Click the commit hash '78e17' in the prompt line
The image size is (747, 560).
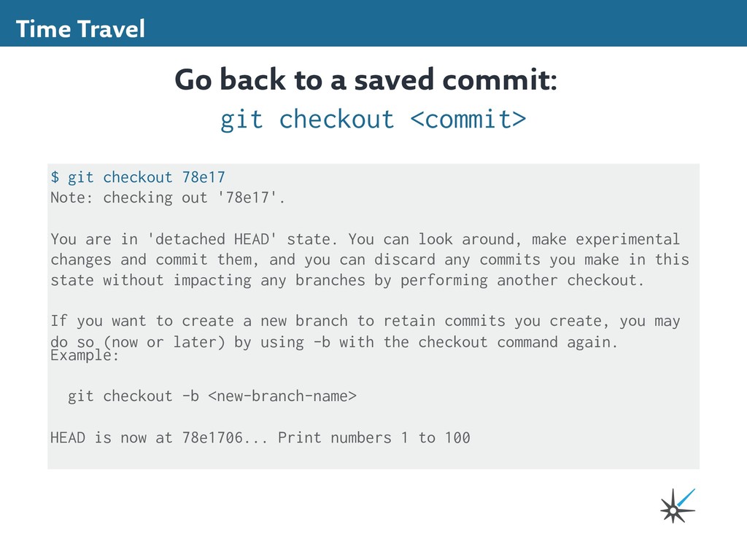pos(204,177)
